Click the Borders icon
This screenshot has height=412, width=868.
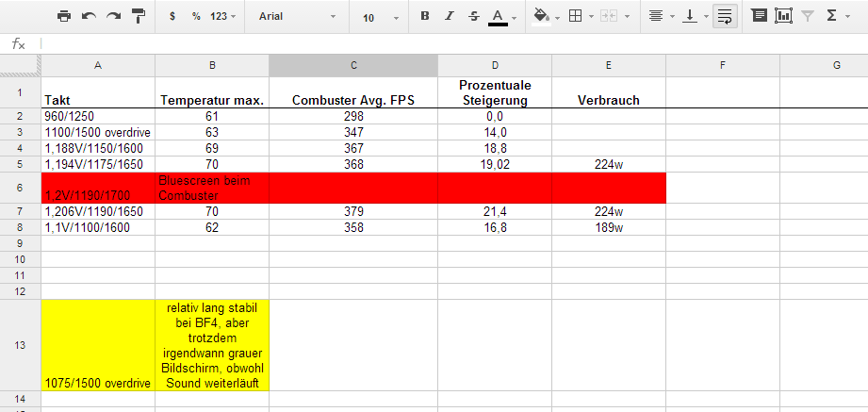[576, 16]
